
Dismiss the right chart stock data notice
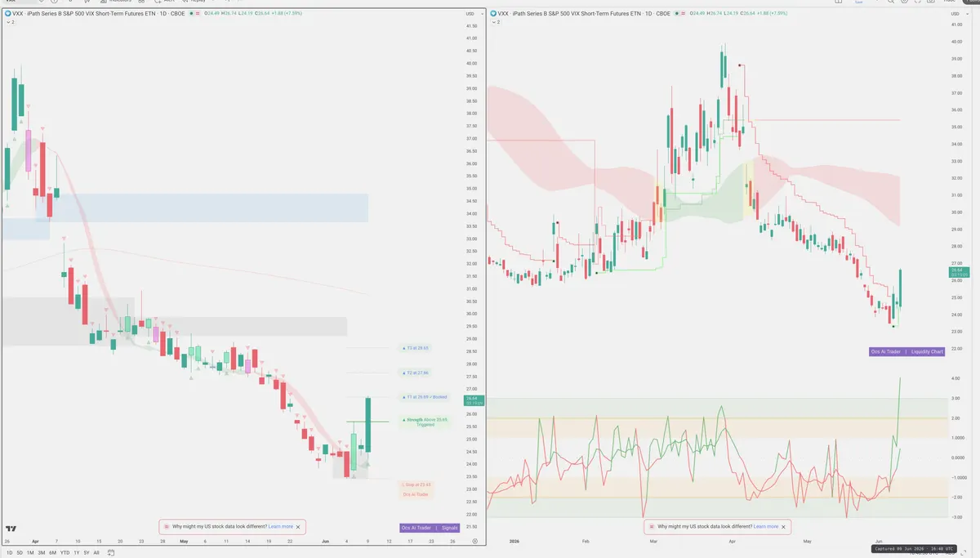pos(783,527)
